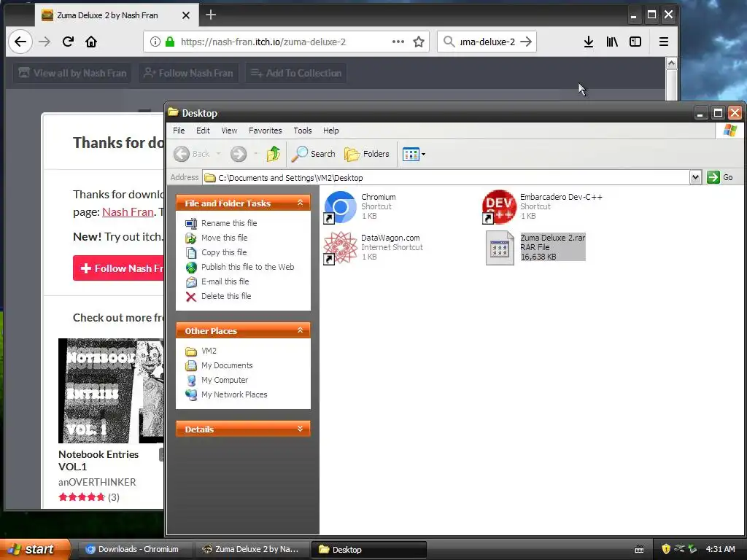This screenshot has width=747, height=560.
Task: Open a new Firefox tab
Action: [x=211, y=15]
